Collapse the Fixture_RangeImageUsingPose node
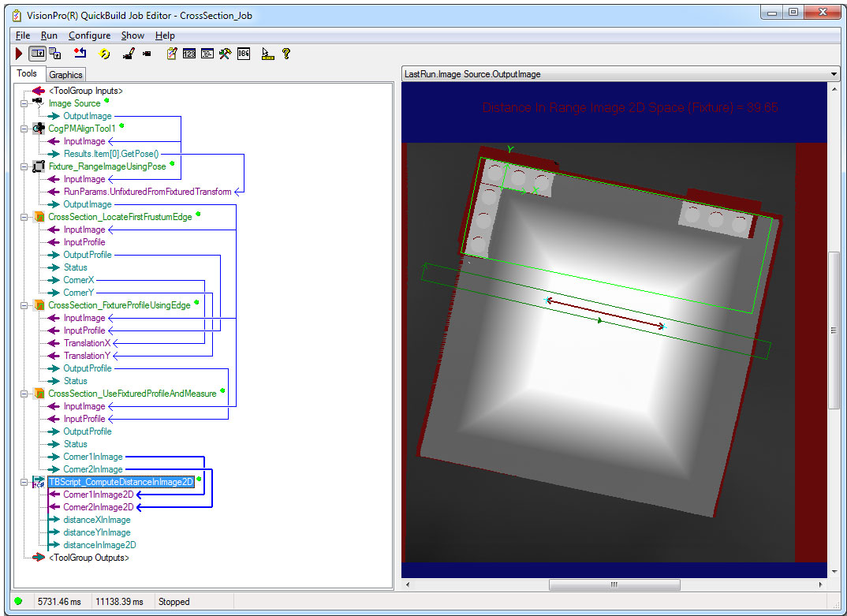This screenshot has height=616, width=847. [24, 166]
